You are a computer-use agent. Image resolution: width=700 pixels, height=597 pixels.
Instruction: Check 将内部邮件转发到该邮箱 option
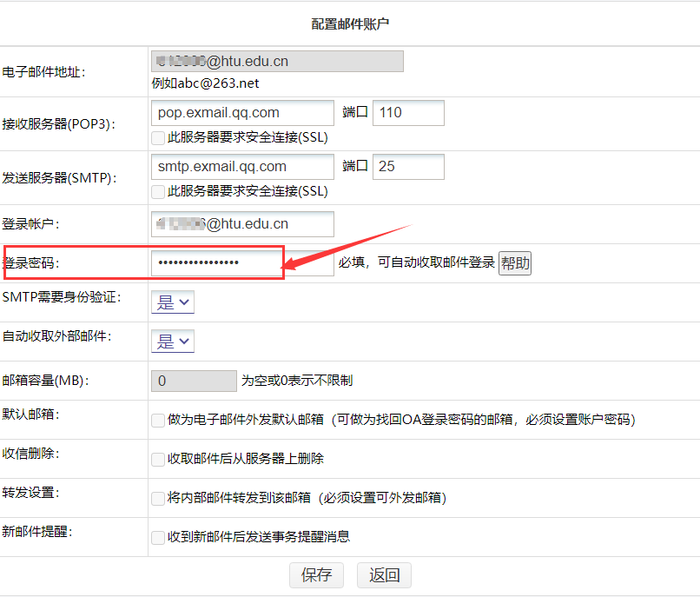click(x=158, y=498)
